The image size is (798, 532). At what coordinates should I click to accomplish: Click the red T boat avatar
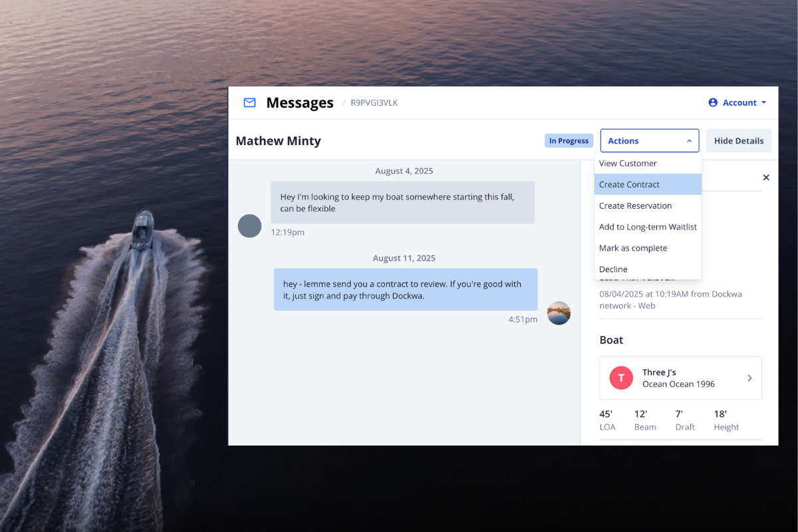pyautogui.click(x=621, y=378)
